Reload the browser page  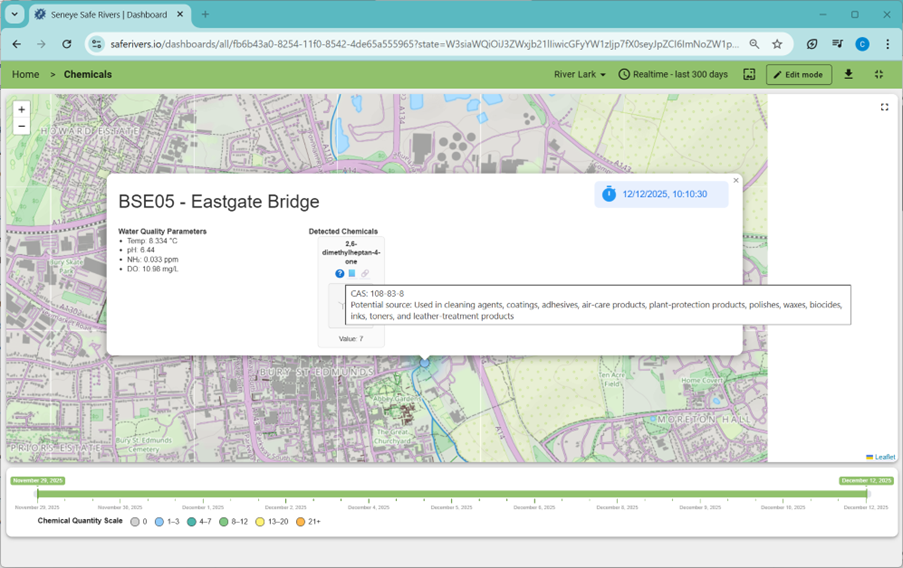coord(67,44)
